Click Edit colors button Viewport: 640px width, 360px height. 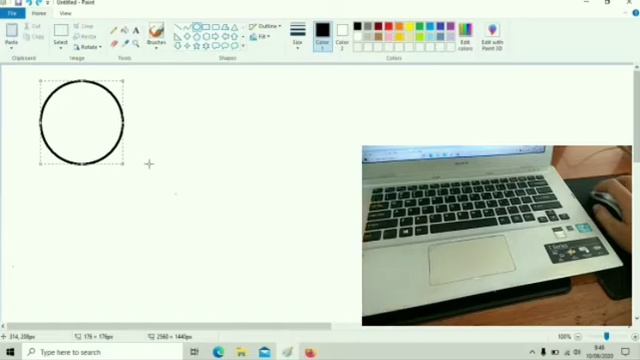[465, 36]
